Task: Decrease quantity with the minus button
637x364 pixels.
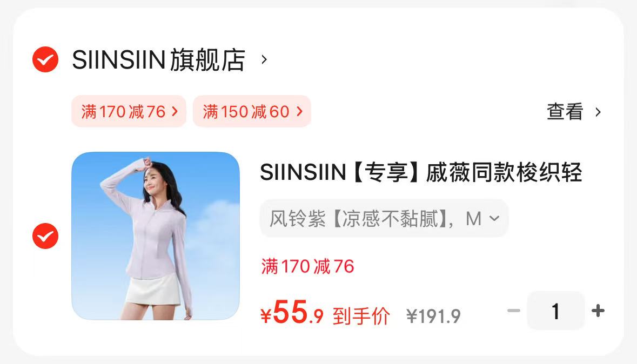Action: pyautogui.click(x=514, y=311)
